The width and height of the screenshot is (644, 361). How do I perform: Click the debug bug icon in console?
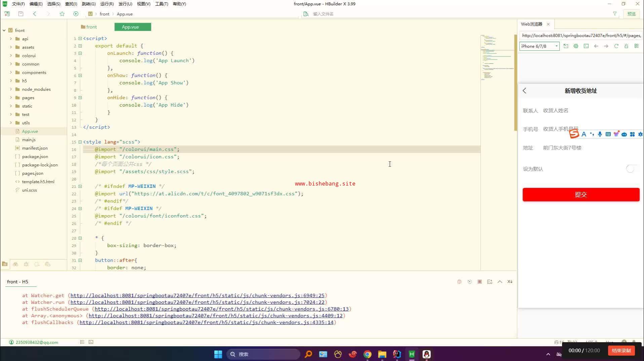pyautogui.click(x=459, y=282)
